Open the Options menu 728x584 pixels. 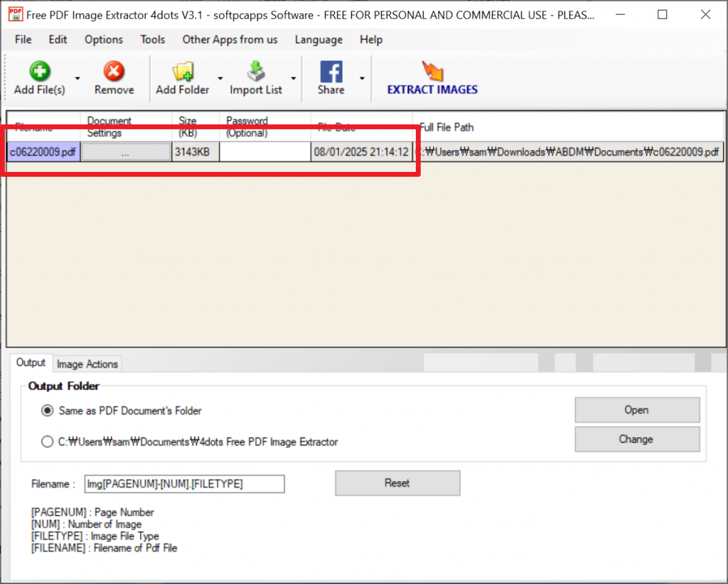click(104, 39)
